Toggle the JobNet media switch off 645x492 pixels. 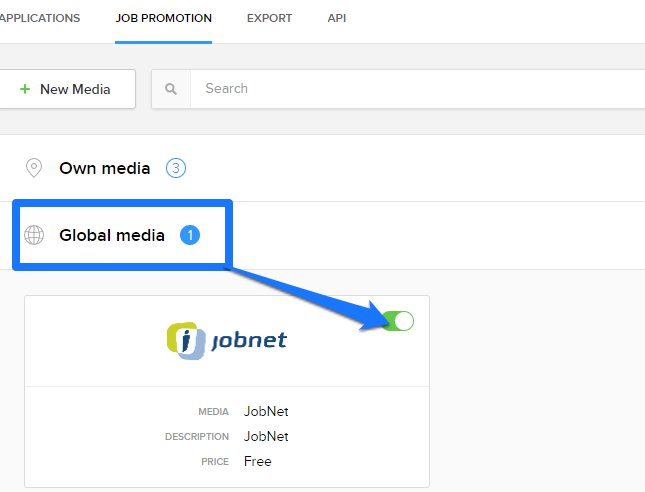(x=398, y=321)
